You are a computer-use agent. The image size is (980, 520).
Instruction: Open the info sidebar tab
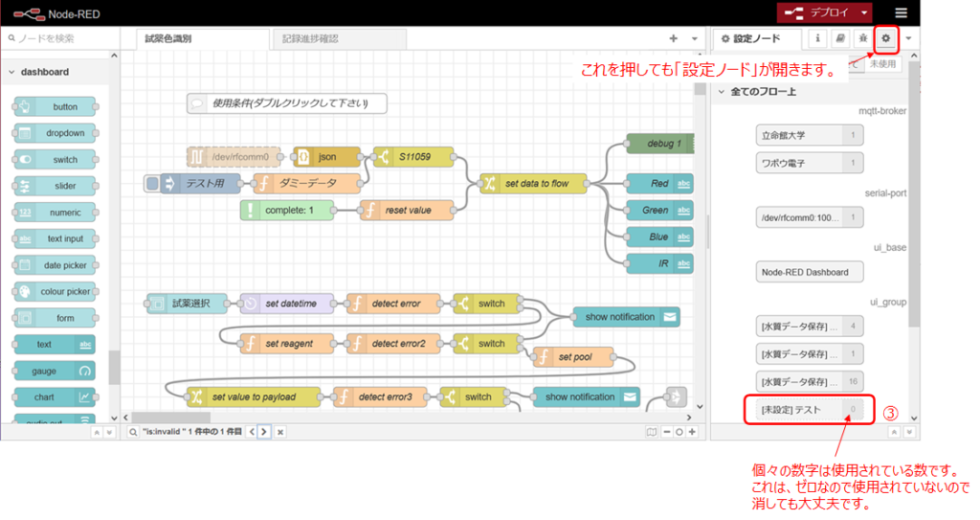pyautogui.click(x=817, y=38)
